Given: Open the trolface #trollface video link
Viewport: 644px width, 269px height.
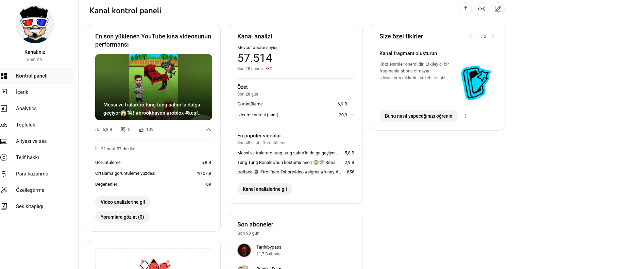Looking at the screenshot, I should coord(289,172).
